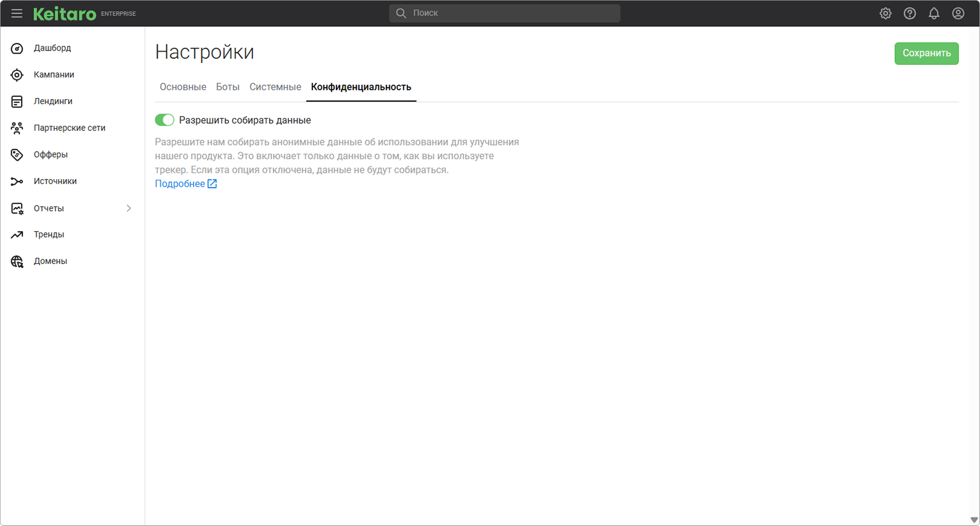
Task: Switch to the Боты tab
Action: coord(227,87)
